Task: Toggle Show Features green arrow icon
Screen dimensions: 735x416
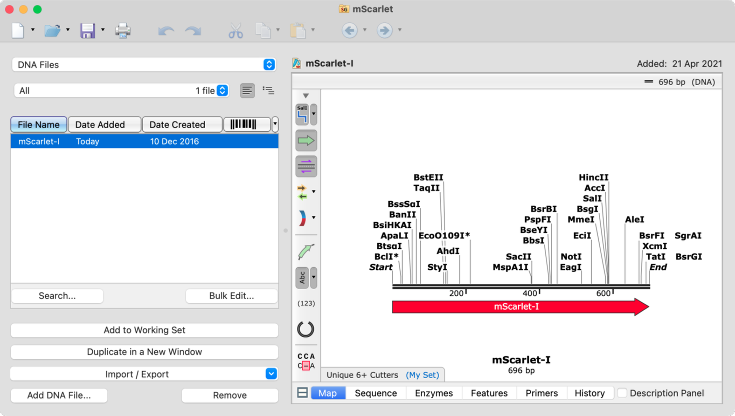Action: pos(306,140)
